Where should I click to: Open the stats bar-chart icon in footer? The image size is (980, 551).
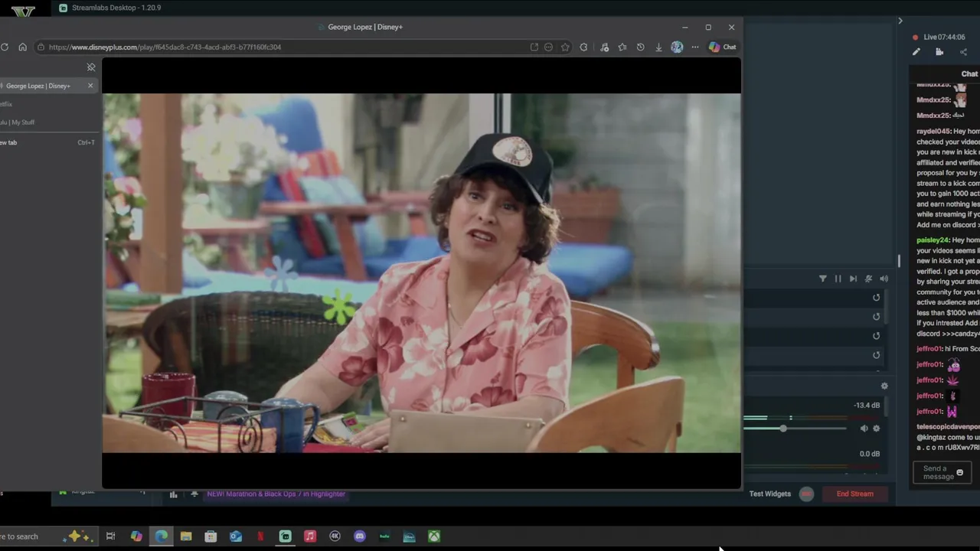coord(174,494)
